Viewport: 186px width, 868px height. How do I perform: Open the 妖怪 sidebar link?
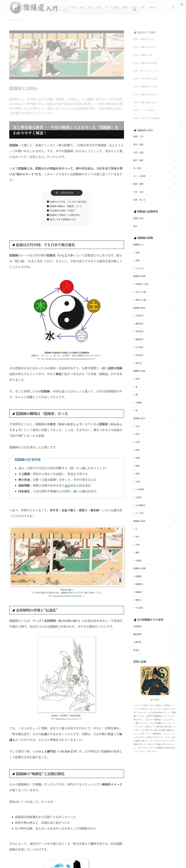(137, 379)
